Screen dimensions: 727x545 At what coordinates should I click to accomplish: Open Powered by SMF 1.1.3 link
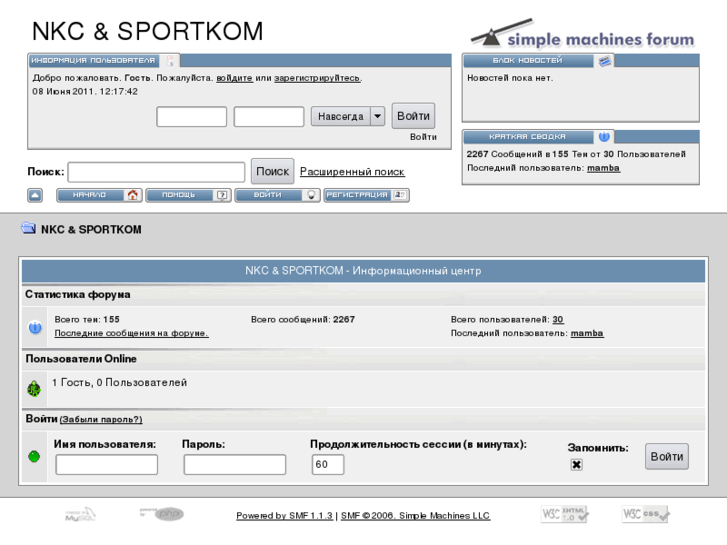[x=284, y=515]
